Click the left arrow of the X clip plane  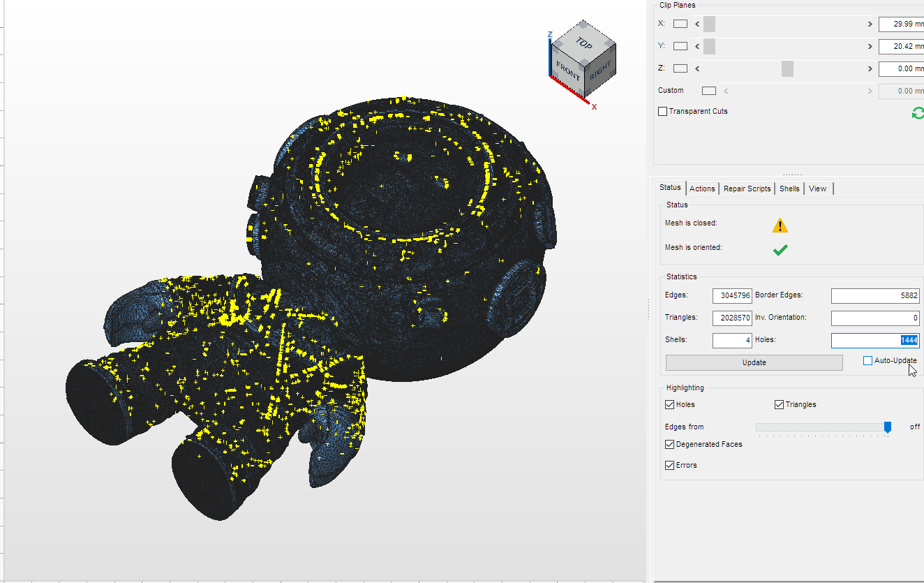697,24
